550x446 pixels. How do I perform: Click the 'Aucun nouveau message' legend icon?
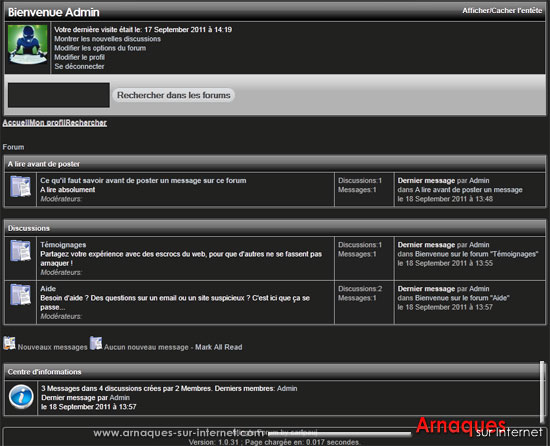(96, 343)
